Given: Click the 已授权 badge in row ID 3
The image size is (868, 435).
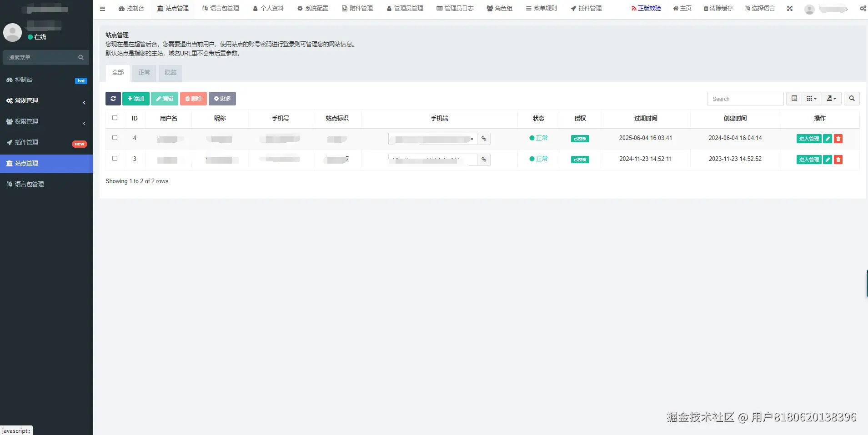Looking at the screenshot, I should (580, 160).
